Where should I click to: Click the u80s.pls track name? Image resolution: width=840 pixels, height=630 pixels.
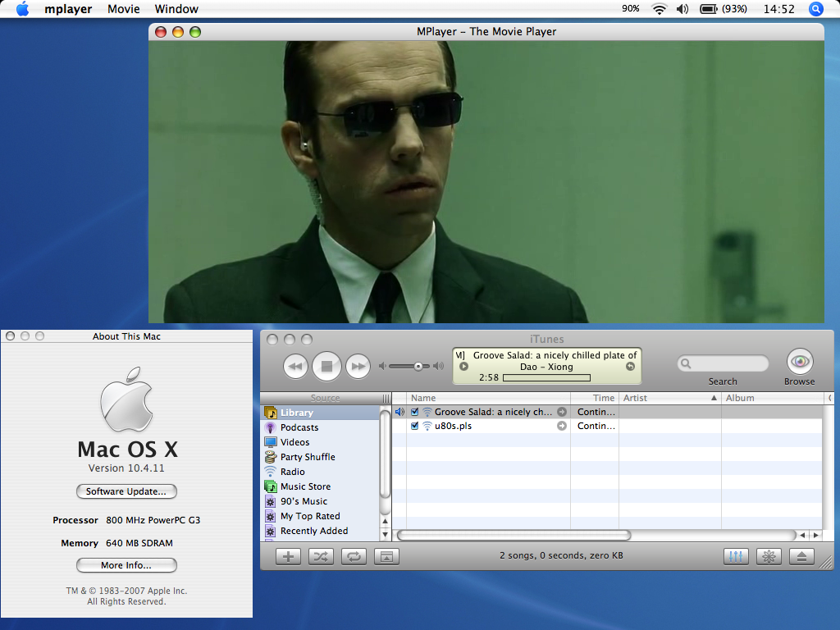pos(453,426)
